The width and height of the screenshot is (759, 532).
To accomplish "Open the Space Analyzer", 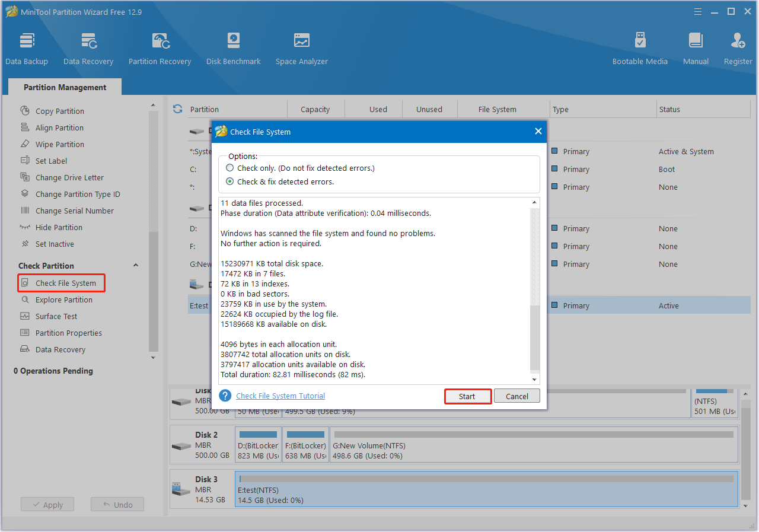I will (302, 49).
